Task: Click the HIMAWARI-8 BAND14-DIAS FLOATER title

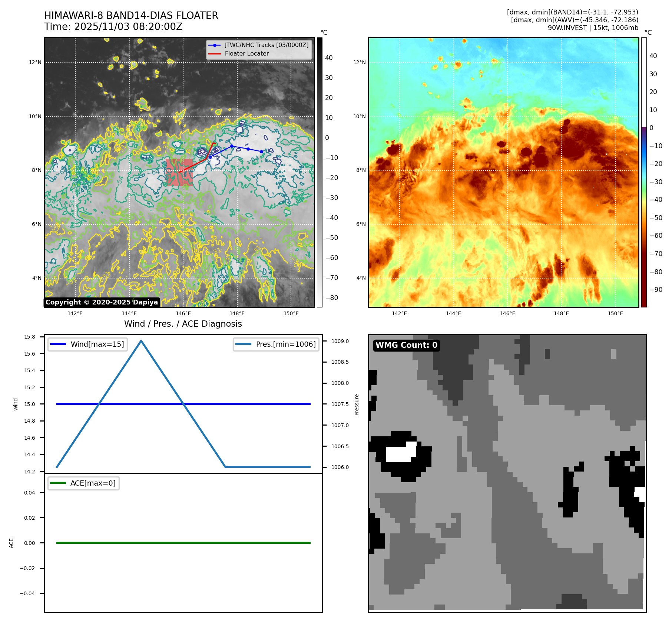Action: [131, 16]
